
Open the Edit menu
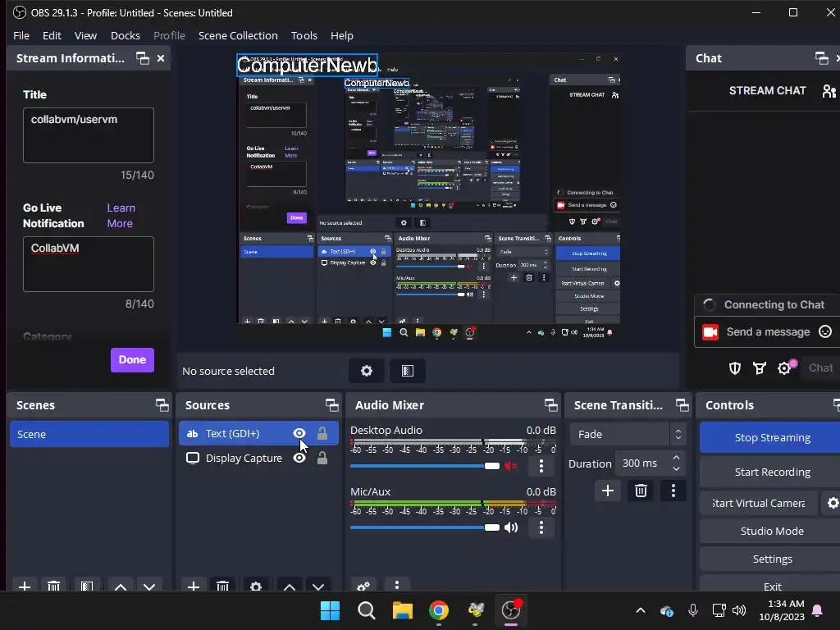52,35
